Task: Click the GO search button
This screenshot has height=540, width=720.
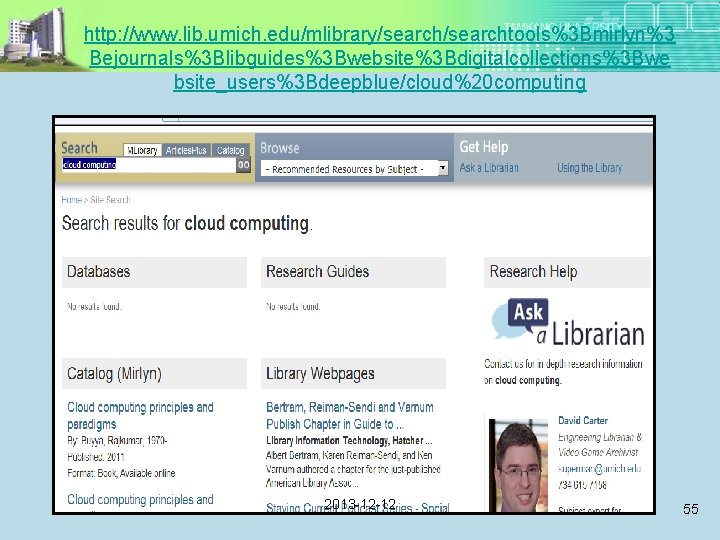Action: point(243,165)
